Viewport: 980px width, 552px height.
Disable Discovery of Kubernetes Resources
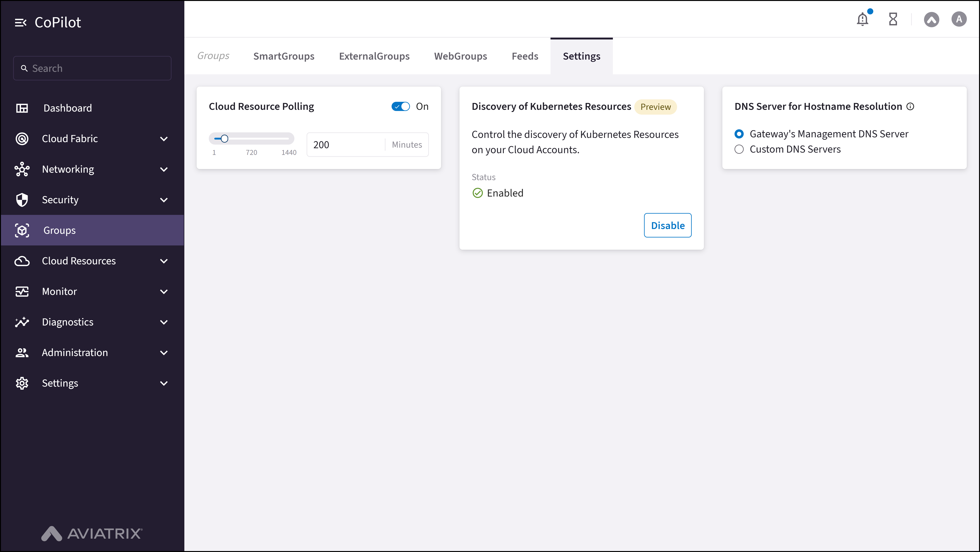pyautogui.click(x=667, y=225)
